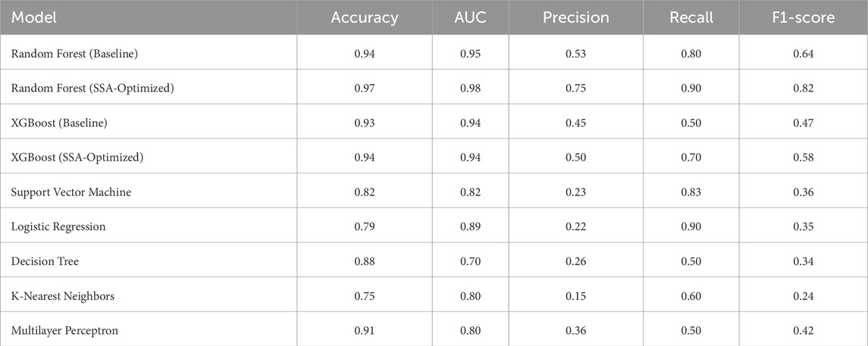The image size is (868, 346).
Task: Click Random Forest (SSA-Optimized) accuracy value 0.97
Action: pyautogui.click(x=365, y=88)
